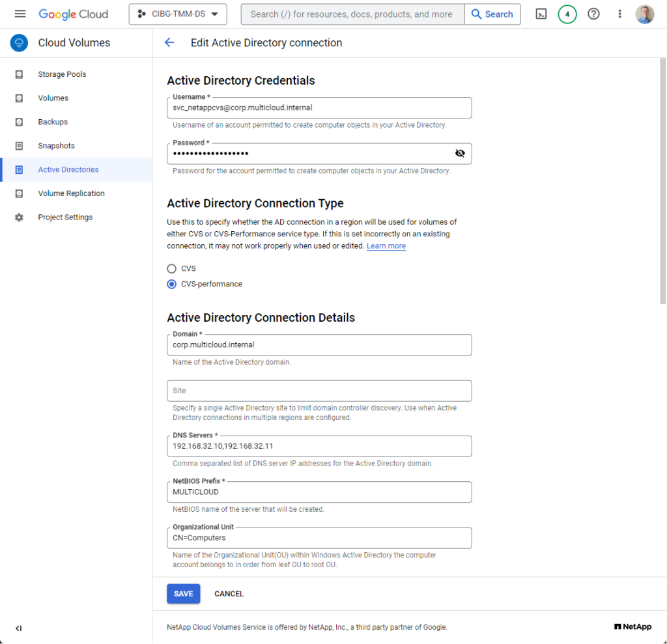Click the Edit Active Directory connection heading
Screen dimensions: 667x644
click(266, 42)
